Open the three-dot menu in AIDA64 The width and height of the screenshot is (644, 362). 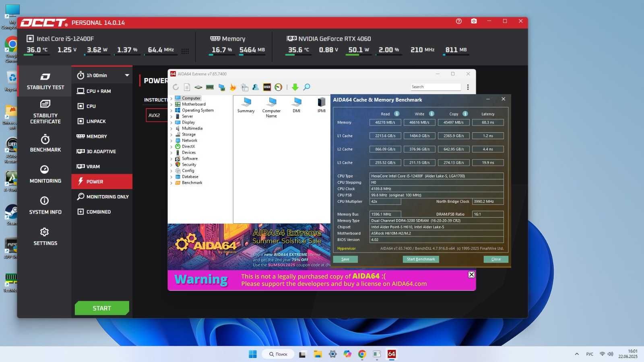coord(468,87)
